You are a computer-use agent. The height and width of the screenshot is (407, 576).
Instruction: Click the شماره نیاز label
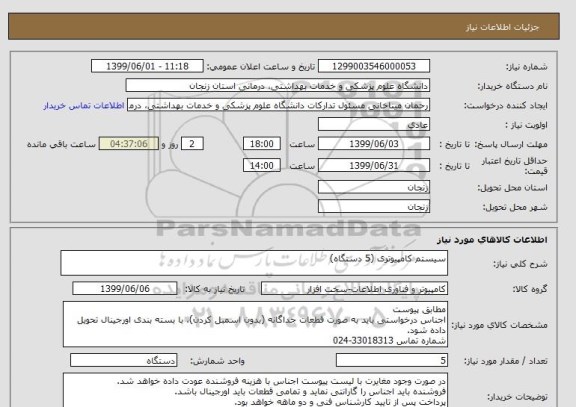tap(527, 67)
